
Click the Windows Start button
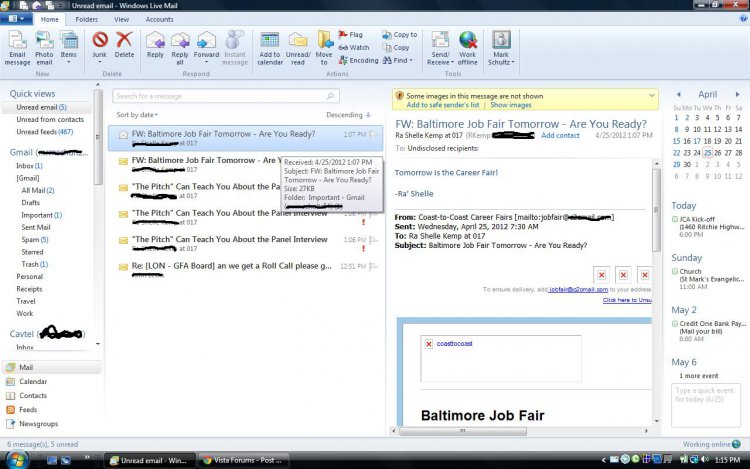pyautogui.click(x=15, y=460)
